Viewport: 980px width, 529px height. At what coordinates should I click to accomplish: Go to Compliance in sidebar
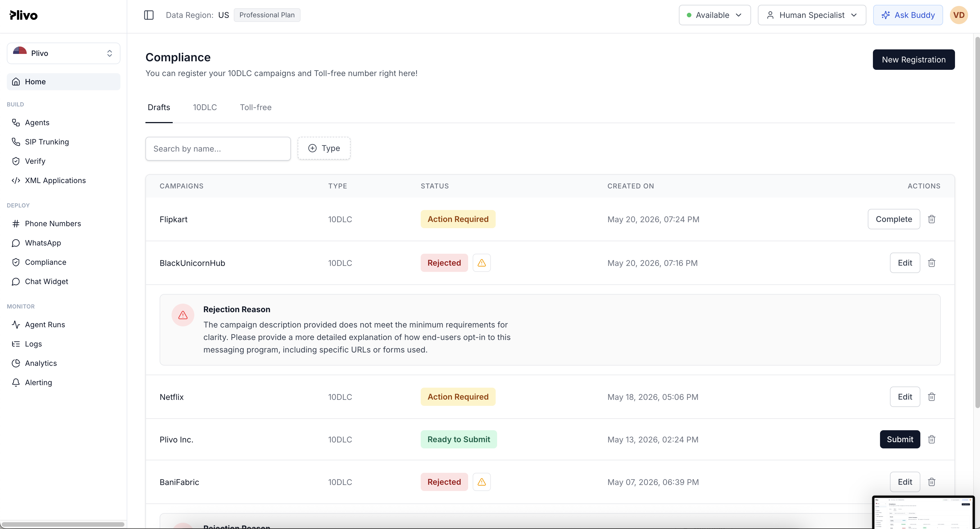click(64, 262)
